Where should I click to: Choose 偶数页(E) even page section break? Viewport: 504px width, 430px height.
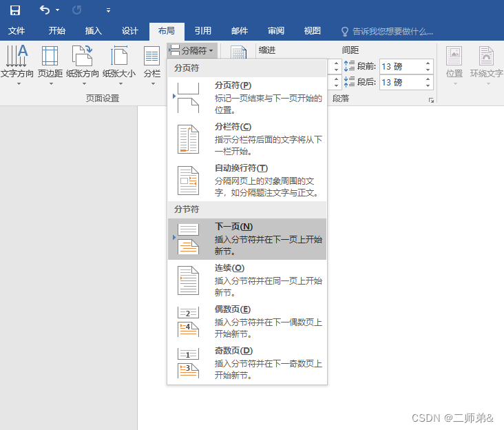pyautogui.click(x=247, y=322)
